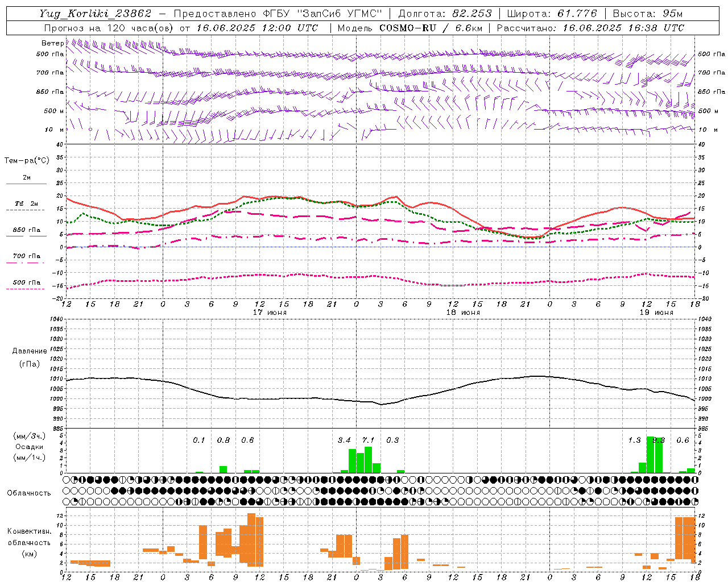Viewport: 728px width, 582px height.
Task: Select the 1.3 precipitation total
Action: click(634, 440)
